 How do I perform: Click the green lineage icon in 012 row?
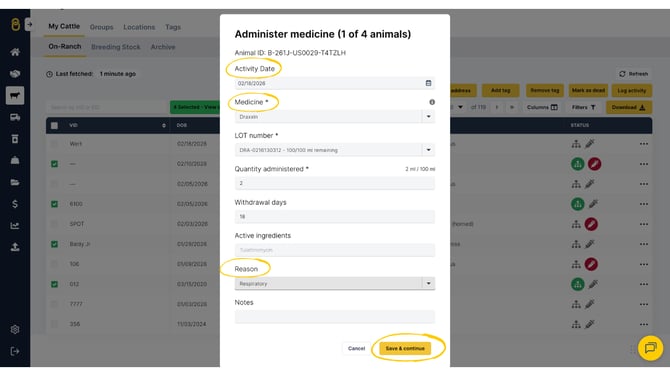pyautogui.click(x=578, y=284)
